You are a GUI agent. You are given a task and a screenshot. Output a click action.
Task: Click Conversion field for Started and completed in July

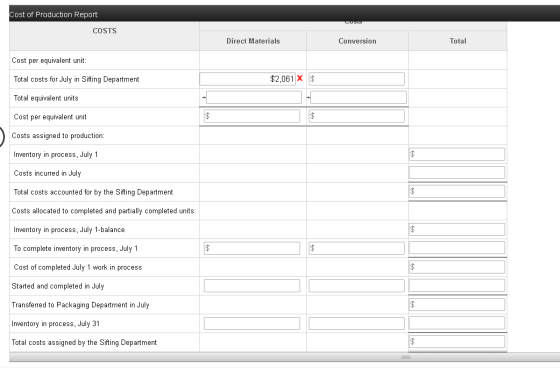point(356,286)
